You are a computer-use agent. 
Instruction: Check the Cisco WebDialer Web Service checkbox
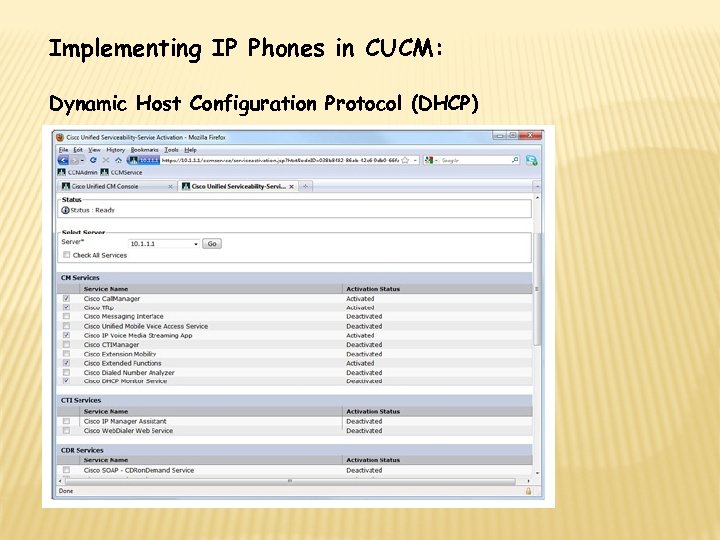coord(66,431)
